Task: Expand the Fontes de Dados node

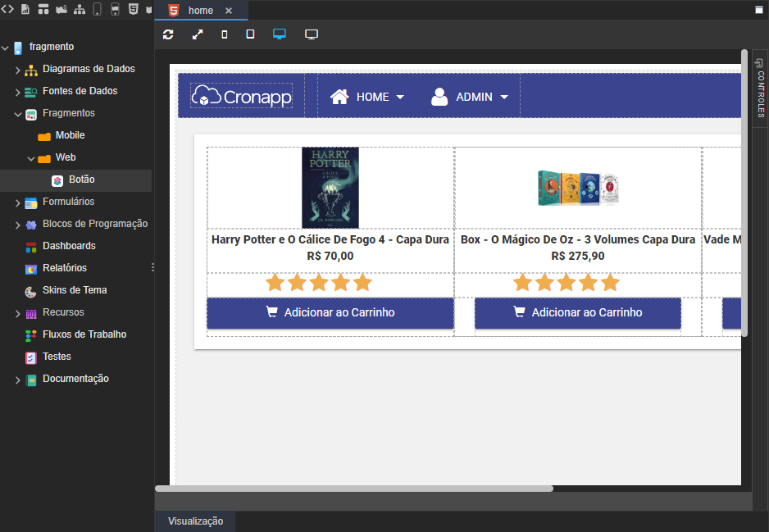Action: coord(18,92)
